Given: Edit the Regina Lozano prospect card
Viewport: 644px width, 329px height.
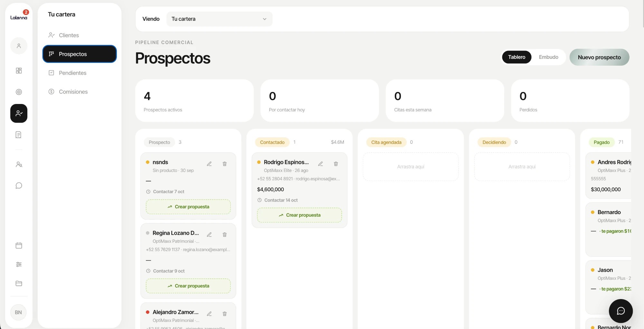Looking at the screenshot, I should point(209,235).
